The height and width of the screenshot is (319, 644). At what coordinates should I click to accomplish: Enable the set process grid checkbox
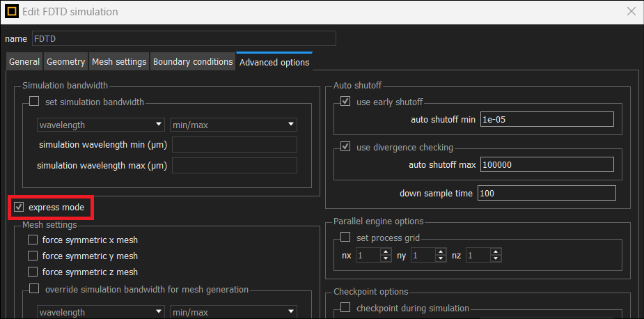345,238
